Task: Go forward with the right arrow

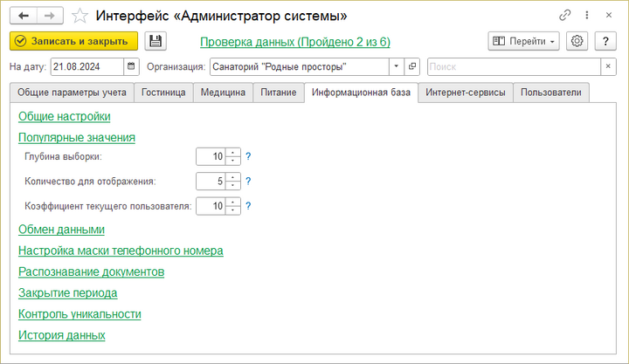Action: click(50, 16)
